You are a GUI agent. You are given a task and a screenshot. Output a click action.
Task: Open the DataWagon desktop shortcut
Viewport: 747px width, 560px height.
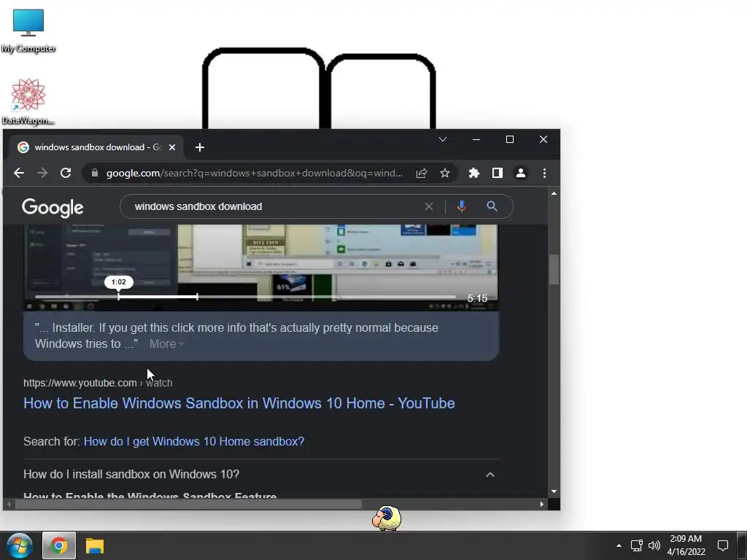coord(28,101)
